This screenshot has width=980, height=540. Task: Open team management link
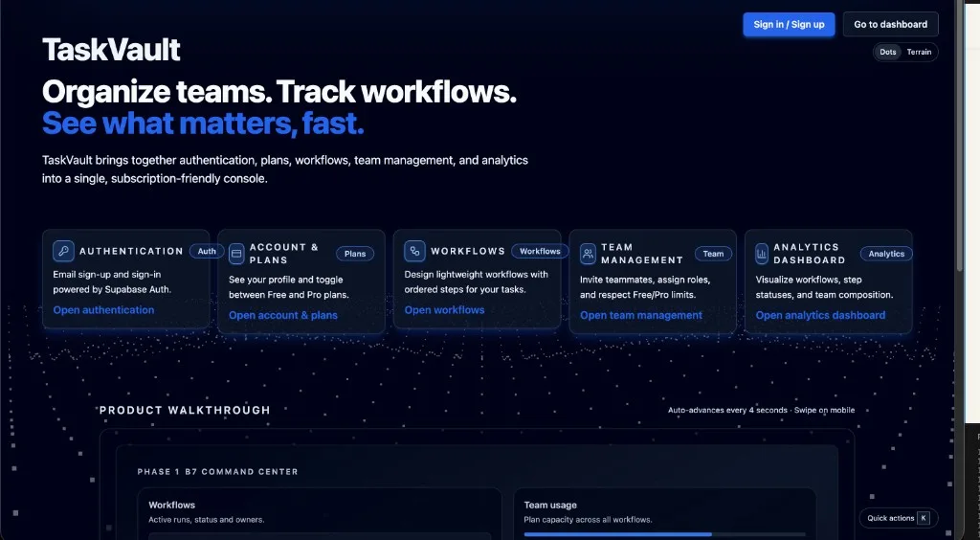click(x=641, y=315)
